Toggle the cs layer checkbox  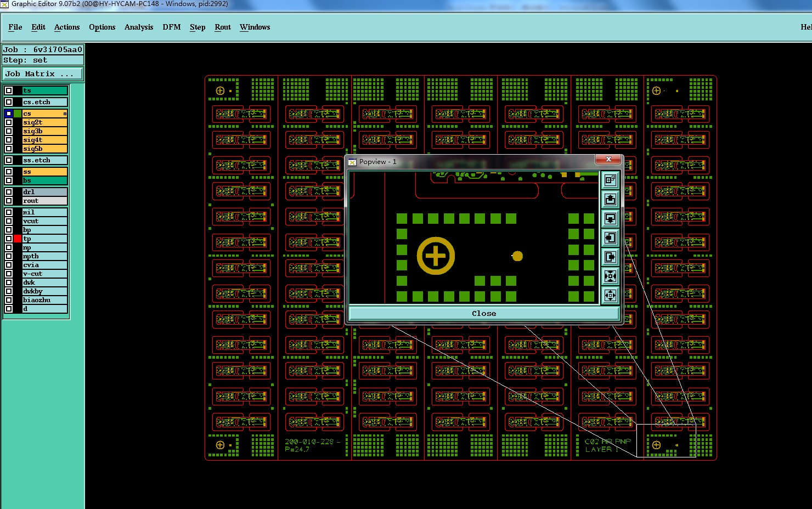(x=9, y=114)
